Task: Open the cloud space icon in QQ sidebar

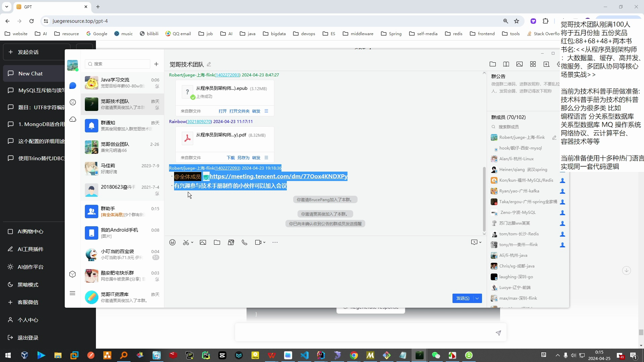Action: point(73,119)
